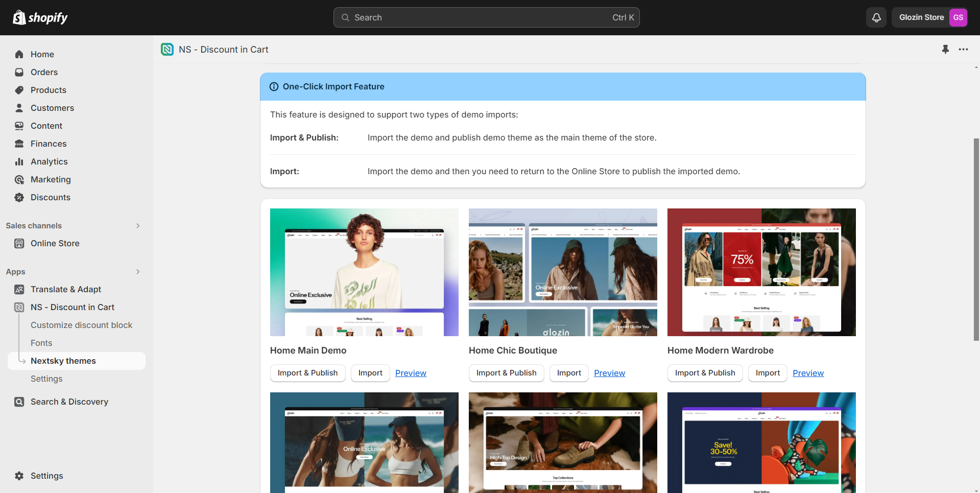Open the Analytics section
This screenshot has width=980, height=493.
(77, 161)
